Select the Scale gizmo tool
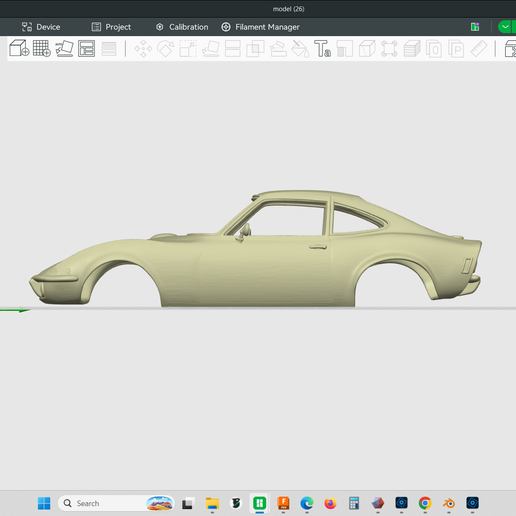 point(188,49)
